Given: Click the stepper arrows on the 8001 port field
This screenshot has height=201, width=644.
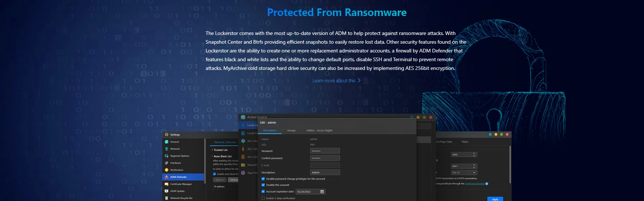Looking at the screenshot, I should coord(474,166).
